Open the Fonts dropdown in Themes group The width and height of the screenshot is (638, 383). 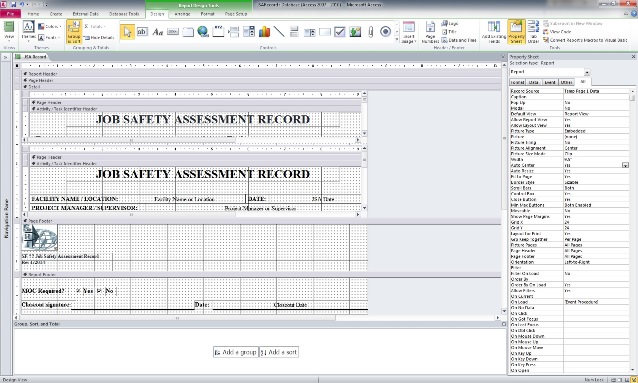[x=49, y=37]
